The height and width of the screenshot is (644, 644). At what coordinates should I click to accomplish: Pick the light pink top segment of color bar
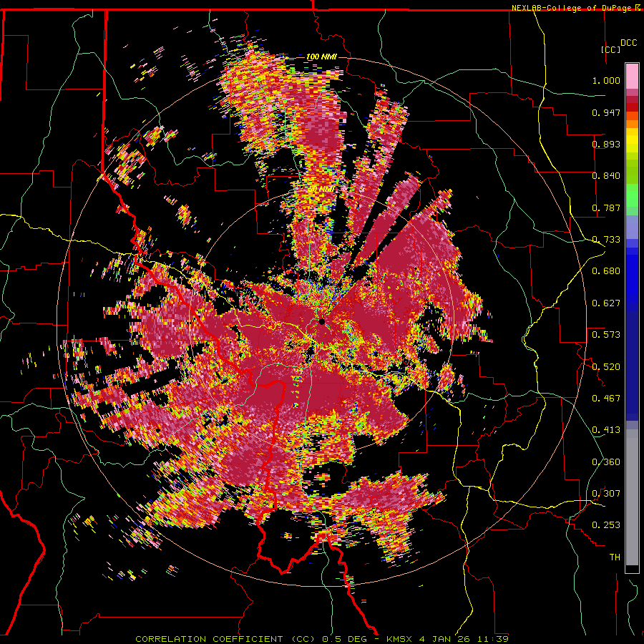(x=632, y=77)
